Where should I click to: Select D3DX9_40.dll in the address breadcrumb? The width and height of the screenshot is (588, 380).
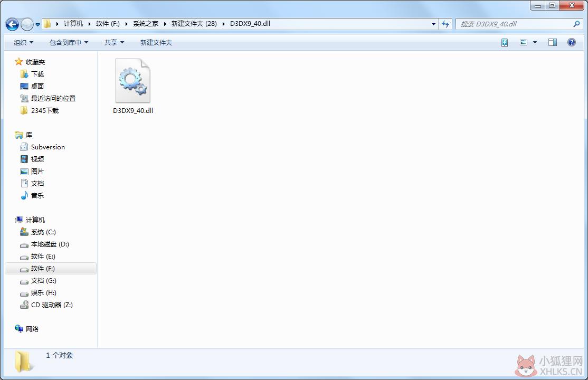[x=250, y=24]
